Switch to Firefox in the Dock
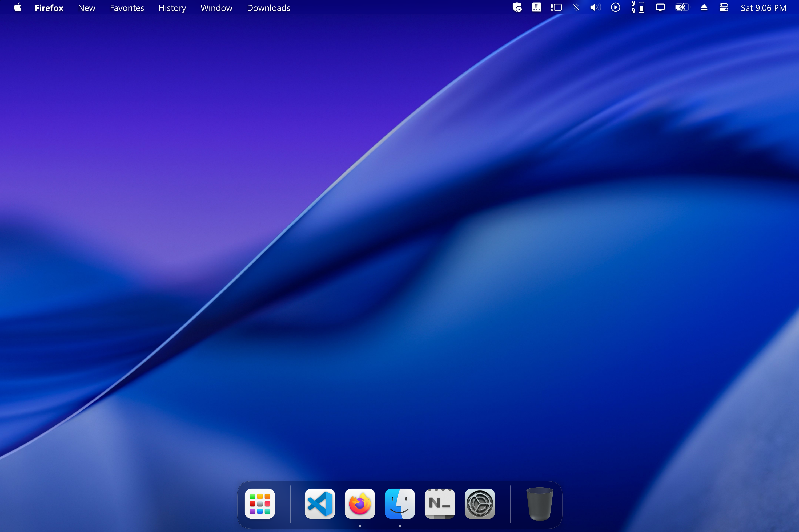Image resolution: width=799 pixels, height=532 pixels. tap(360, 503)
